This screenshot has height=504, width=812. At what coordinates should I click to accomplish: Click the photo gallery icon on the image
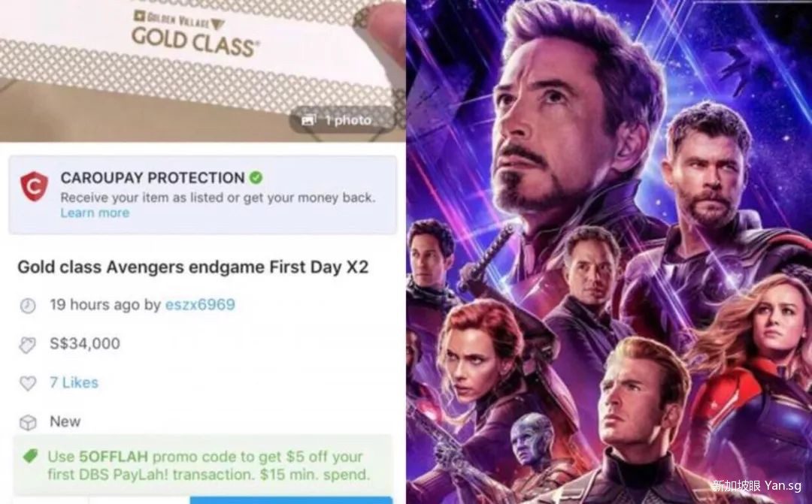click(x=309, y=120)
